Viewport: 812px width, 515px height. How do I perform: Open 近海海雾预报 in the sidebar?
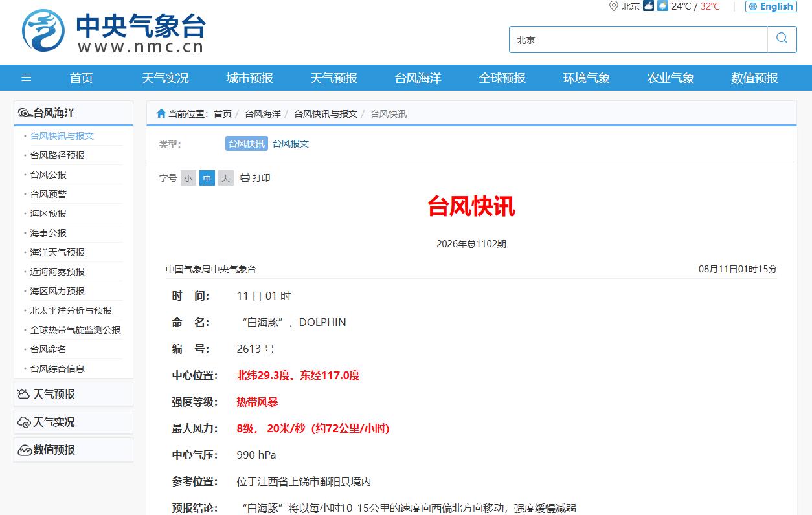58,272
